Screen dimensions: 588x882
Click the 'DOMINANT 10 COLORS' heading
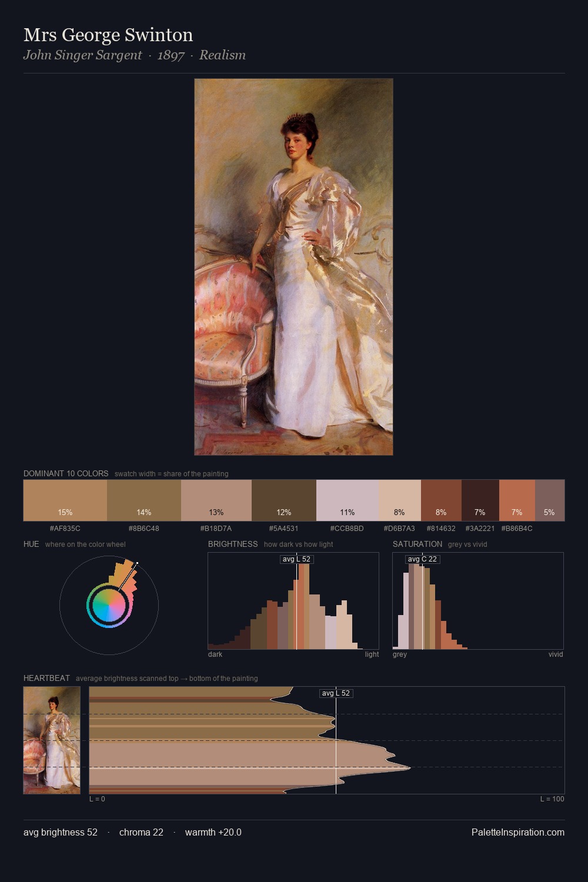point(66,473)
